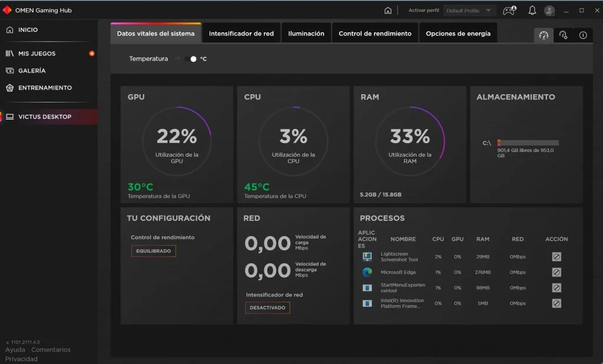Click the 276MB RAM value for Edge
The height and width of the screenshot is (364, 603).
point(483,273)
